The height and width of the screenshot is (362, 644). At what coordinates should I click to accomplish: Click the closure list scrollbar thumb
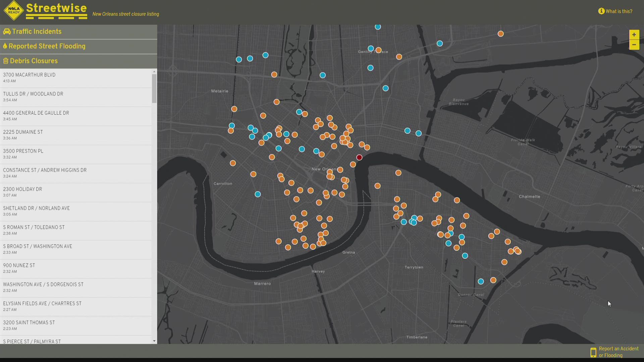154,88
